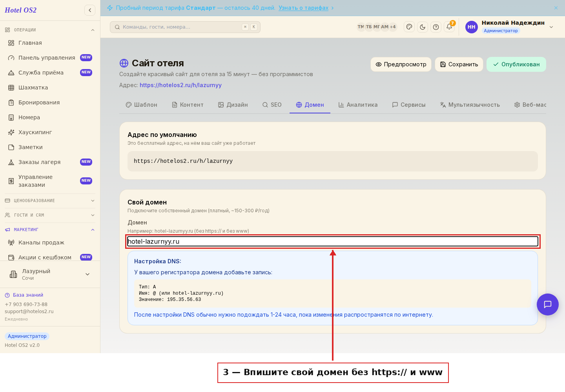Open the user profile menu chevron
Image resolution: width=565 pixels, height=392 pixels.
click(551, 27)
